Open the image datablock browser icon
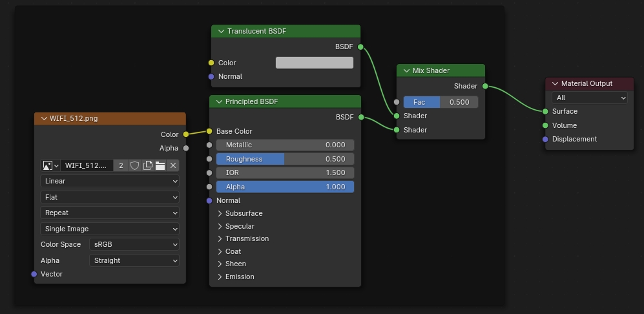 pos(50,165)
